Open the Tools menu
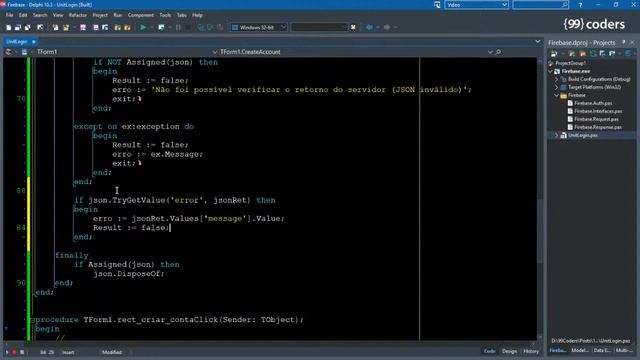Viewport: 640px width, 360px height. click(165, 15)
